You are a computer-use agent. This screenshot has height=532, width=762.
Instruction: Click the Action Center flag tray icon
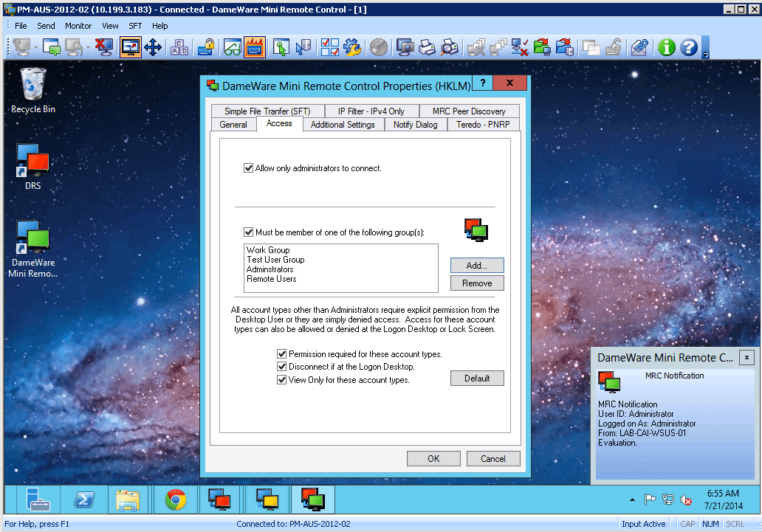pyautogui.click(x=650, y=500)
